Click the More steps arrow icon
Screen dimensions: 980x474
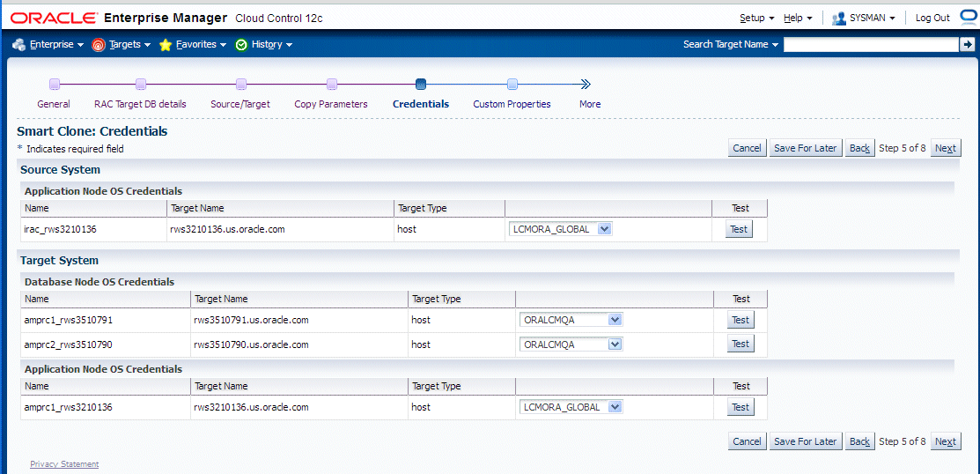pyautogui.click(x=585, y=84)
